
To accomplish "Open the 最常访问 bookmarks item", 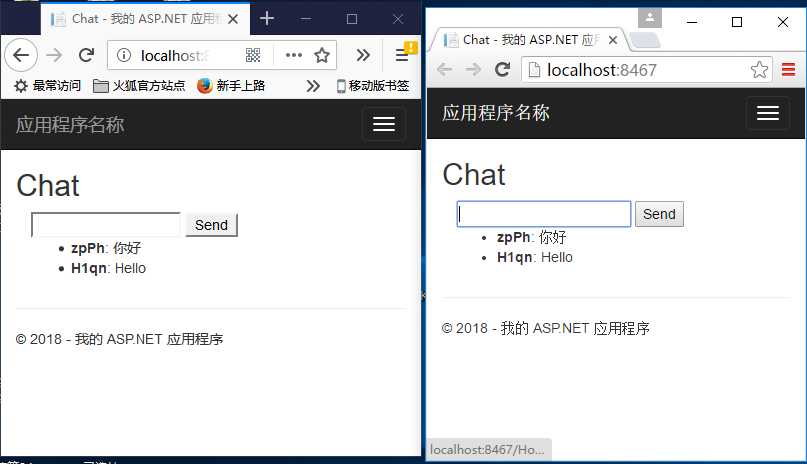I will 47,85.
